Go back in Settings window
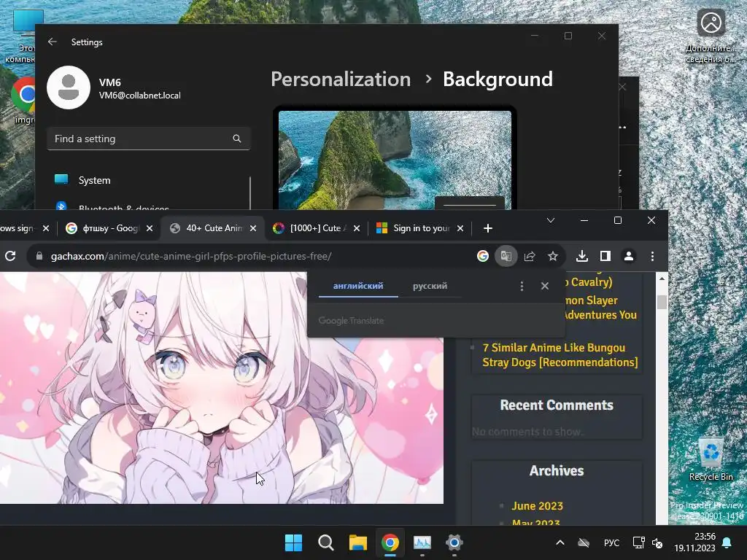The width and height of the screenshot is (747, 560). 53,42
